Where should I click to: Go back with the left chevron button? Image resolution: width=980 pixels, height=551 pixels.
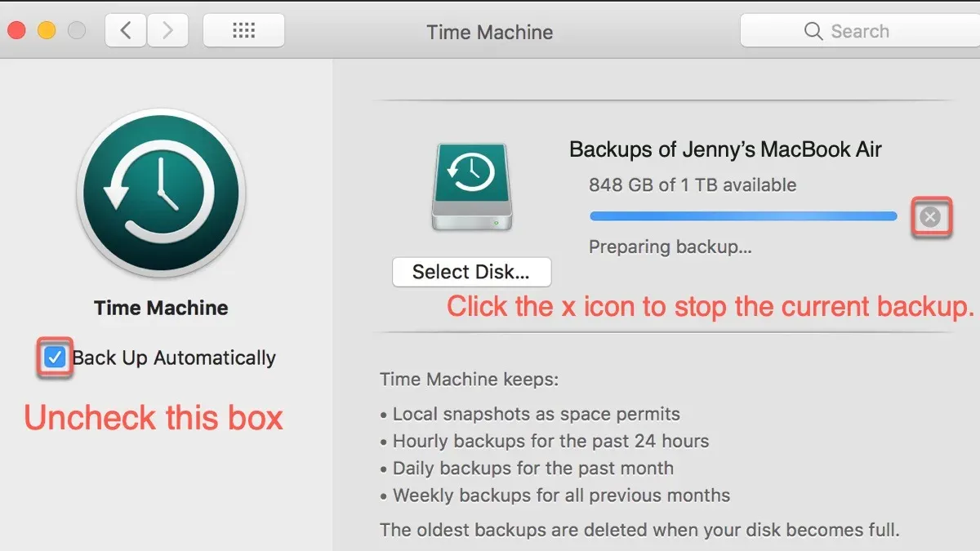(x=125, y=31)
